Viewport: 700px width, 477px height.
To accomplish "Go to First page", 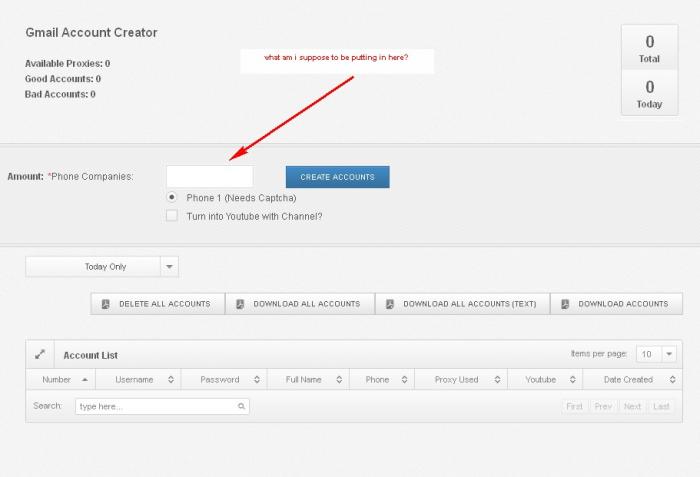I will [574, 406].
